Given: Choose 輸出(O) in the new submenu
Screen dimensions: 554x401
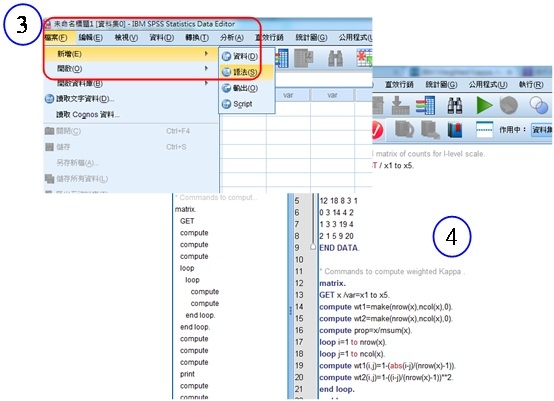Looking at the screenshot, I should (247, 88).
